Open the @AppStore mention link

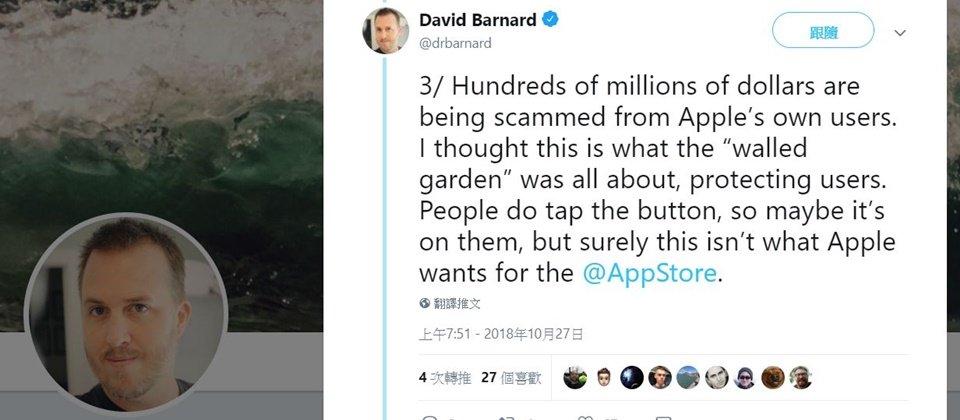(x=649, y=273)
